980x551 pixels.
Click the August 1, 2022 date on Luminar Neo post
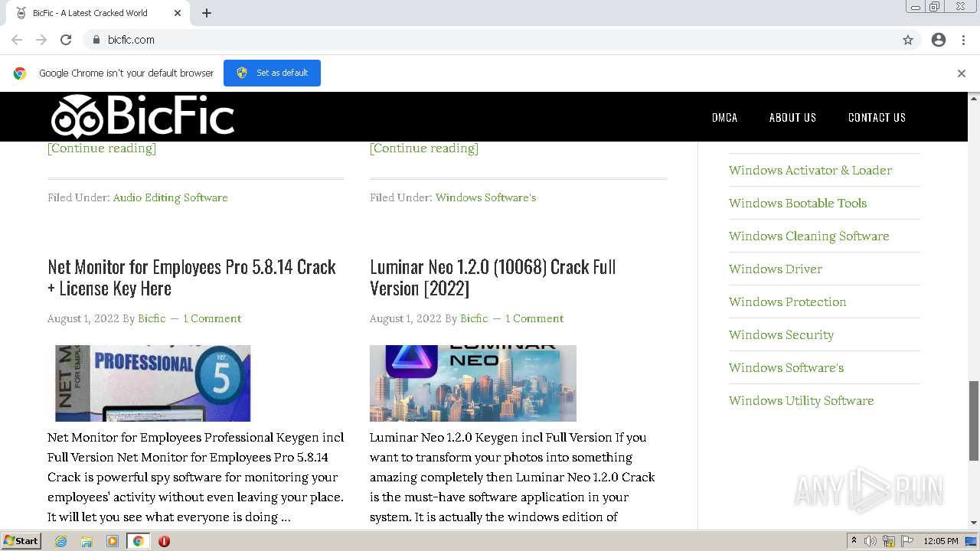(406, 318)
